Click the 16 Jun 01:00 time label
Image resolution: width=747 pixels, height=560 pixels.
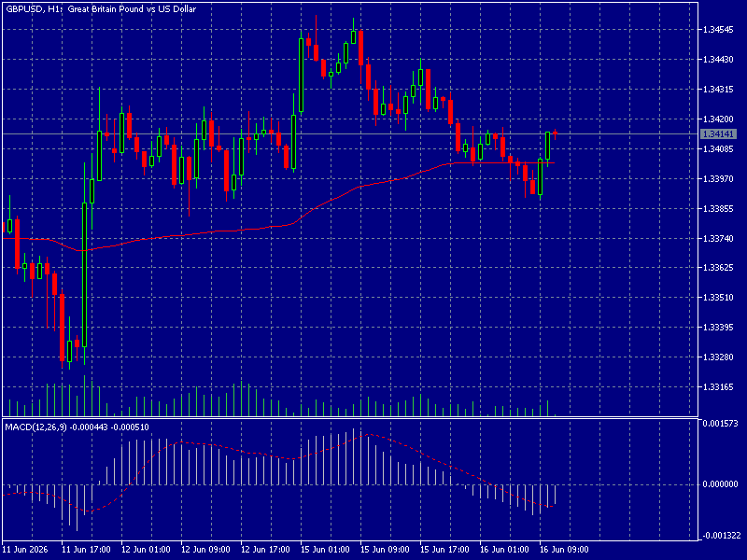504,550
